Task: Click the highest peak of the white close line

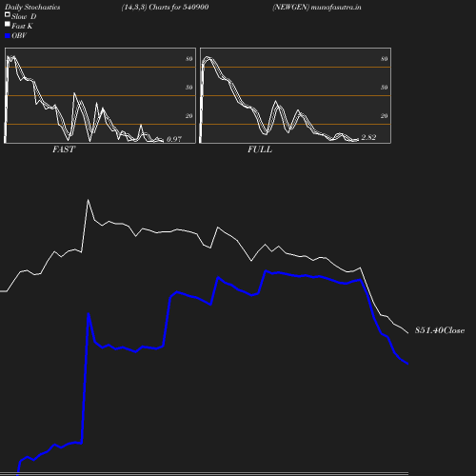Action: point(88,200)
